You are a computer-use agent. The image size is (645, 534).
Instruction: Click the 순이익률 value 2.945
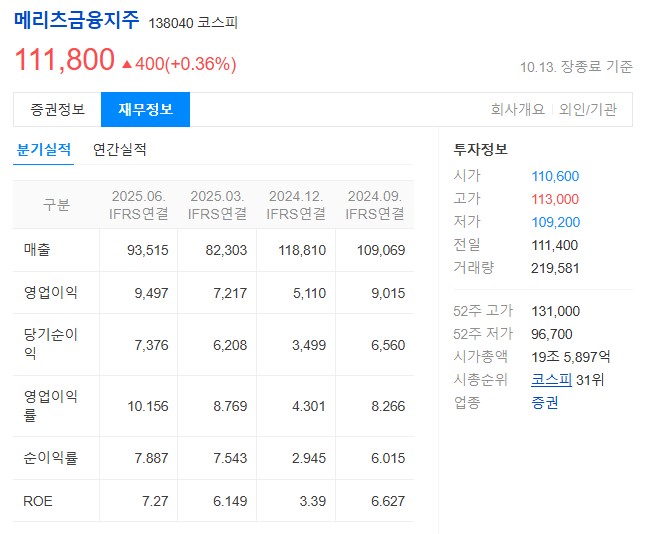[309, 458]
